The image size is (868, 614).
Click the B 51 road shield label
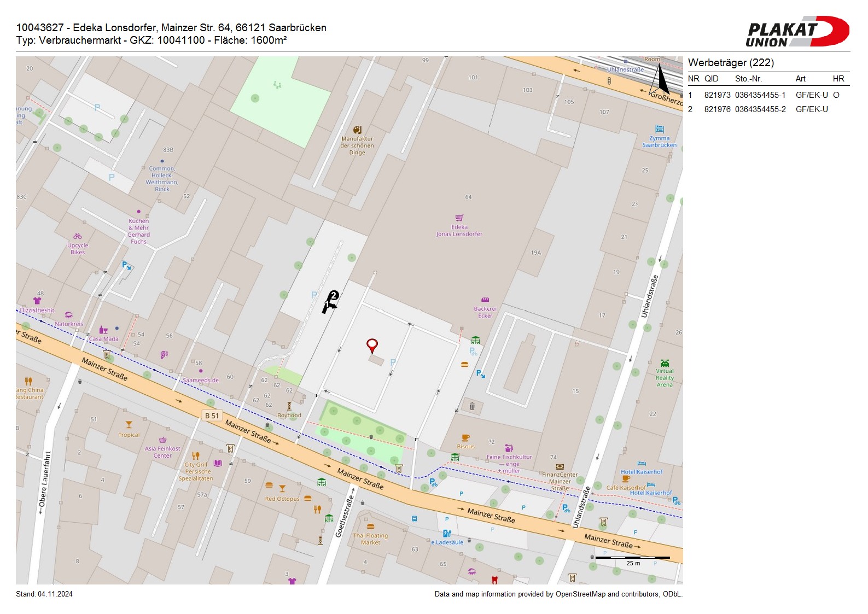click(212, 416)
